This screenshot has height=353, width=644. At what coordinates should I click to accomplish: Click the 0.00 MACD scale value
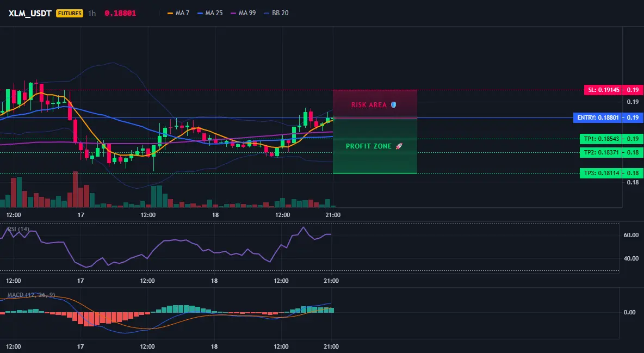[630, 312]
